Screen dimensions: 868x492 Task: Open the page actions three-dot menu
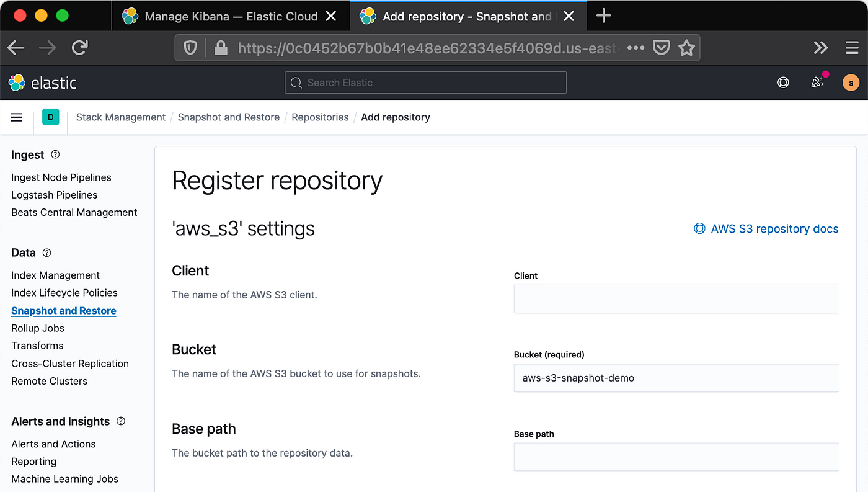pos(636,48)
